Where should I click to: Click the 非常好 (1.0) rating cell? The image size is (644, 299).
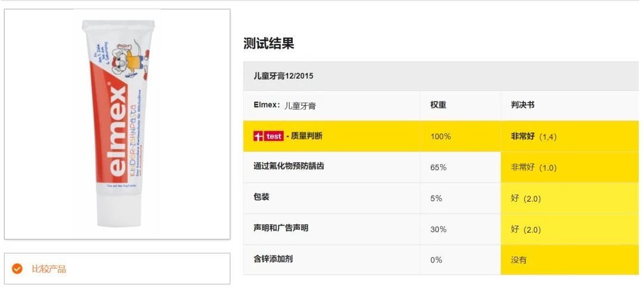[x=533, y=168]
